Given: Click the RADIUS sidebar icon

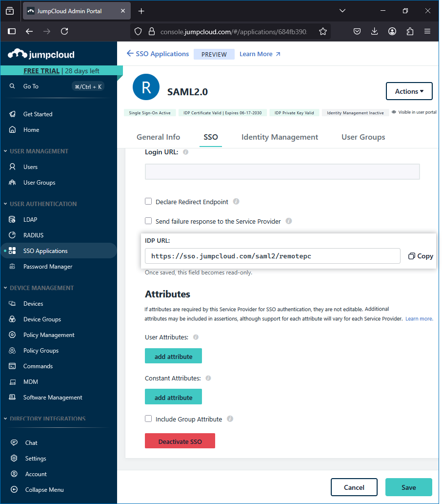Looking at the screenshot, I should point(13,235).
